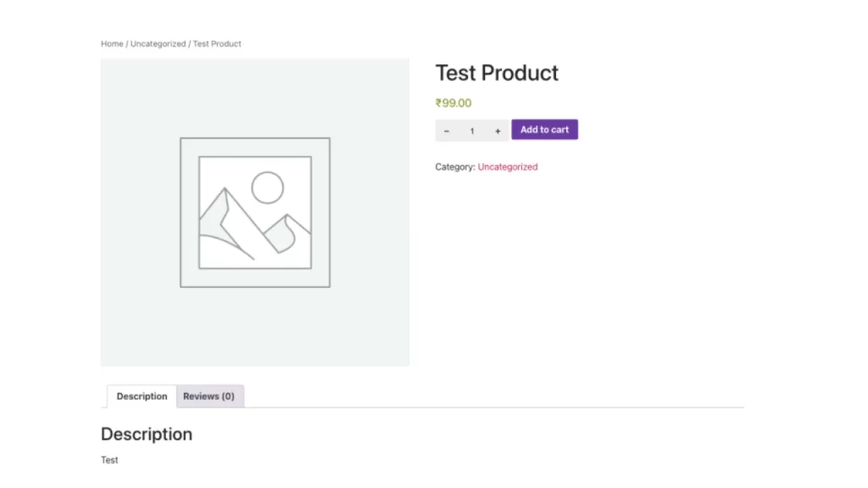The width and height of the screenshot is (868, 488).
Task: Click the quantity input field
Action: [x=472, y=130]
